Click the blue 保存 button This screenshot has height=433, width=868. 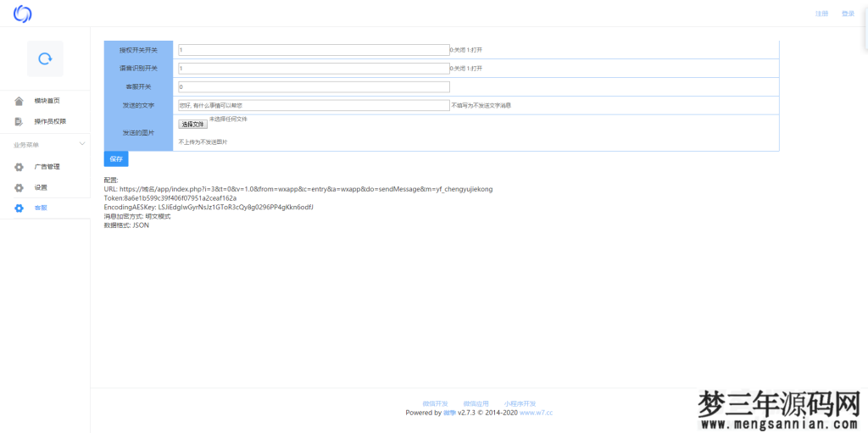(116, 159)
